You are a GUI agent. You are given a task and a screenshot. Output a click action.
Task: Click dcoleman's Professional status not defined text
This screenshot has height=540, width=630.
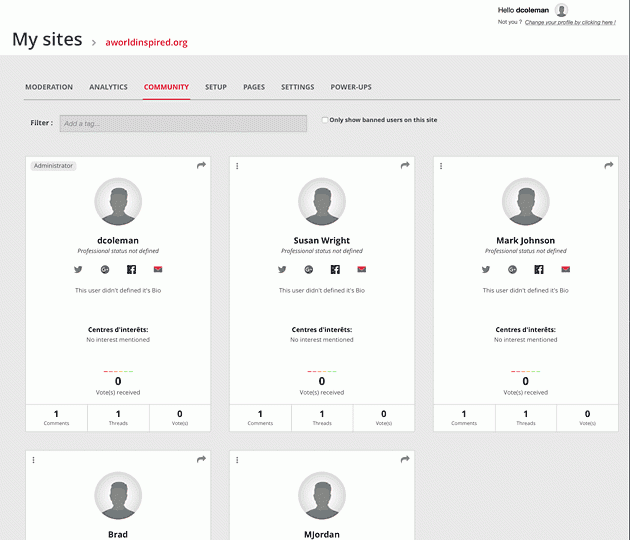pos(118,251)
